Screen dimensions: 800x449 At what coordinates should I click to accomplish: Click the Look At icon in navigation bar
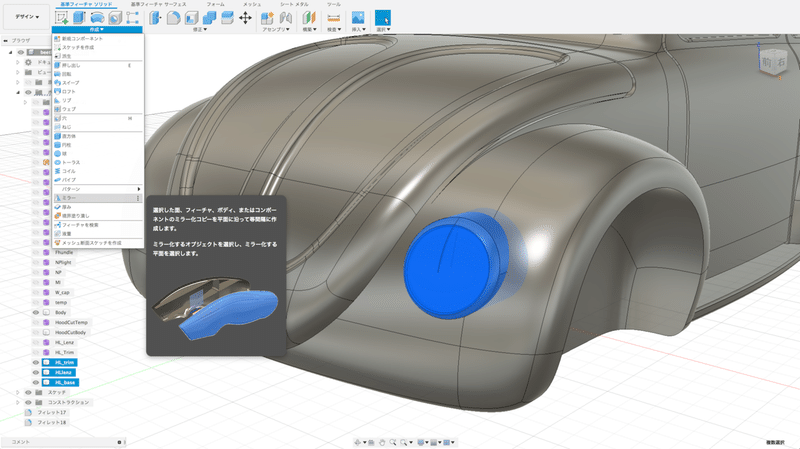[x=371, y=442]
